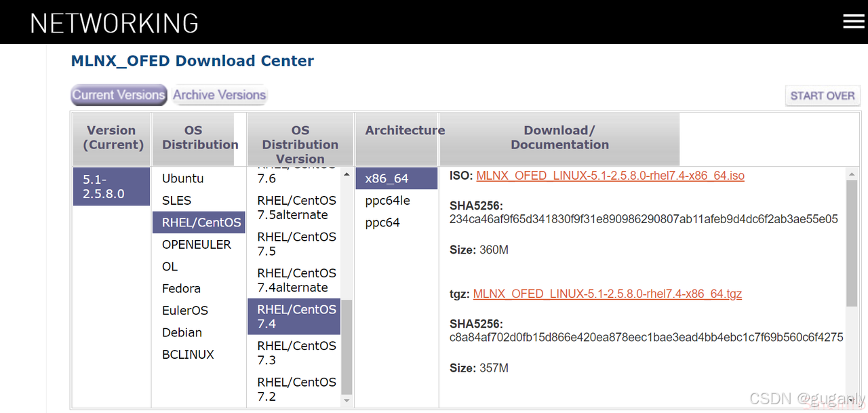Click the ISO SHA256 hash starting 234ca46a
This screenshot has height=413, width=868.
pos(644,219)
